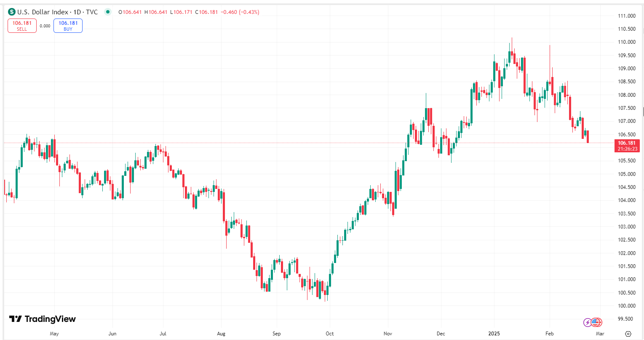
Task: Click the red SELL 106.181 button
Action: pyautogui.click(x=22, y=26)
